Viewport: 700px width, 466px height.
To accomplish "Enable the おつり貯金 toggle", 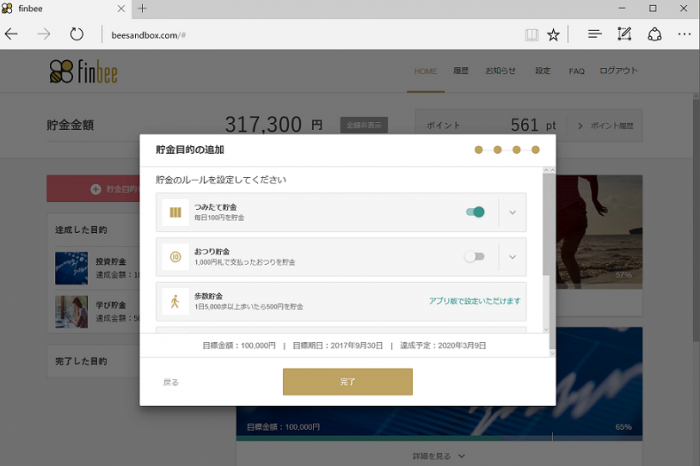I will coord(474,257).
